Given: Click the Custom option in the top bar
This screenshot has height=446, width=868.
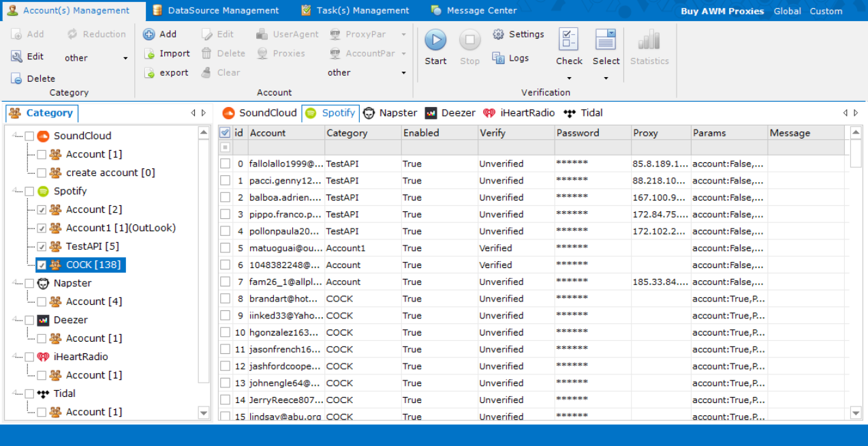Looking at the screenshot, I should (826, 11).
